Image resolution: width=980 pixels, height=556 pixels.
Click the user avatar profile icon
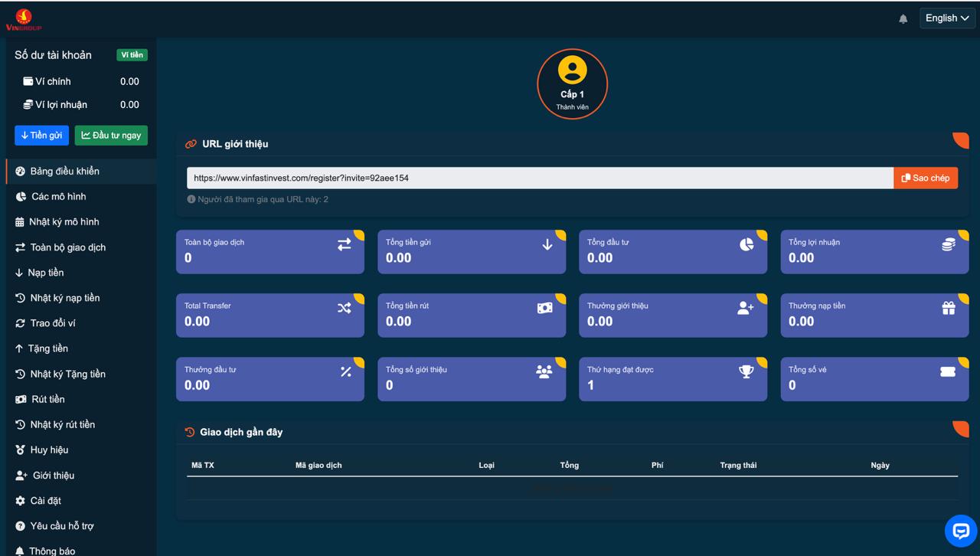(x=572, y=70)
